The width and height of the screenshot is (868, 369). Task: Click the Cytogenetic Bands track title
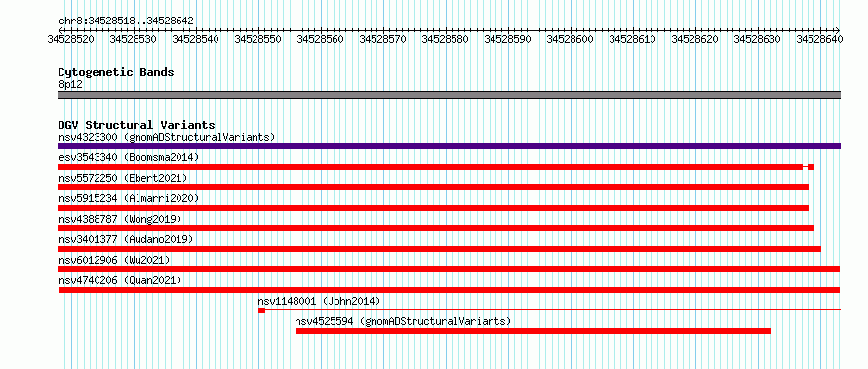tap(116, 72)
